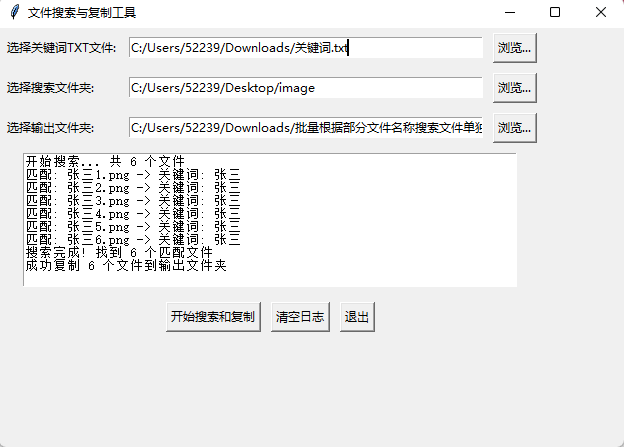Click log line matching 张三1.png
Image resolution: width=624 pixels, height=447 pixels.
click(133, 174)
